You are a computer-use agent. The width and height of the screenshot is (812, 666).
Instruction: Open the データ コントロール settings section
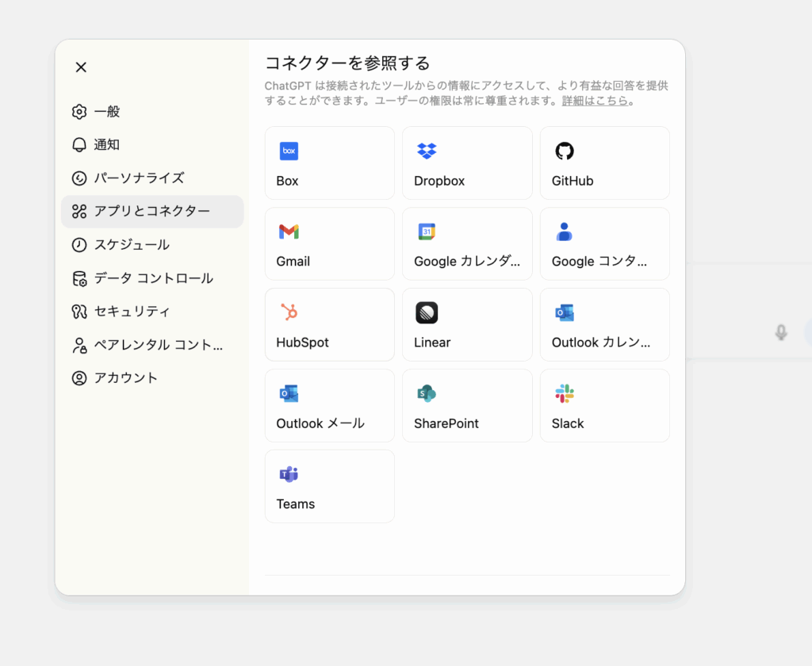pos(153,278)
